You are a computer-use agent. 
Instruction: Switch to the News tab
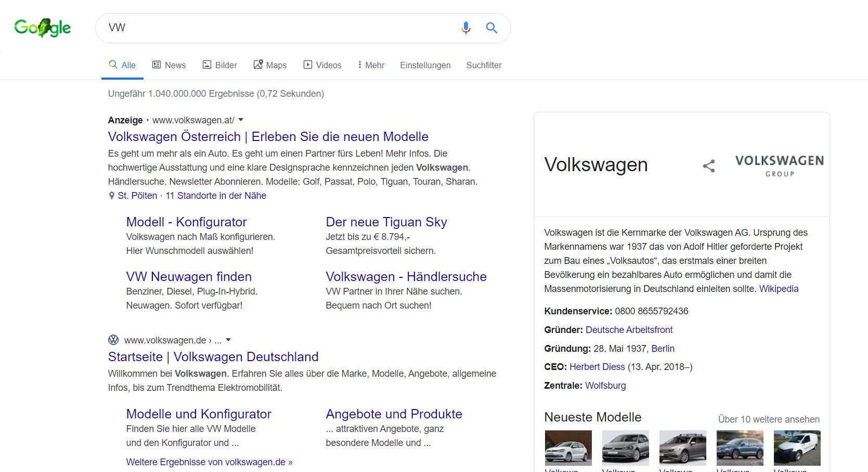(x=169, y=65)
